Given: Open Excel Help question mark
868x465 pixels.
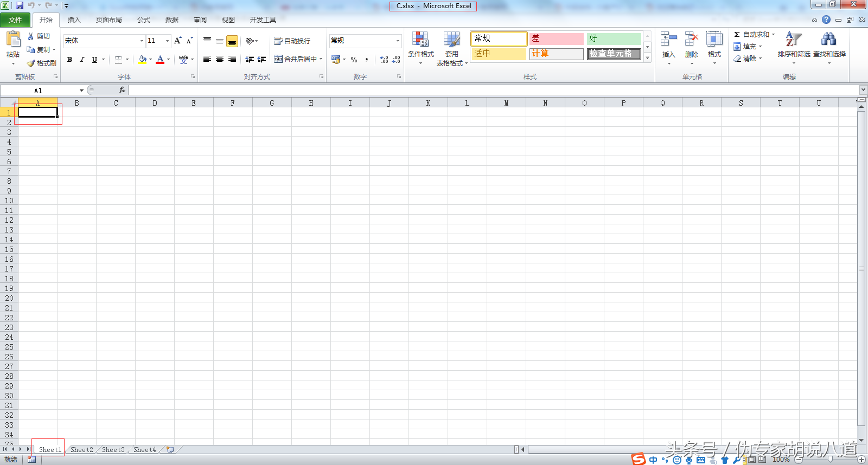Looking at the screenshot, I should point(826,20).
